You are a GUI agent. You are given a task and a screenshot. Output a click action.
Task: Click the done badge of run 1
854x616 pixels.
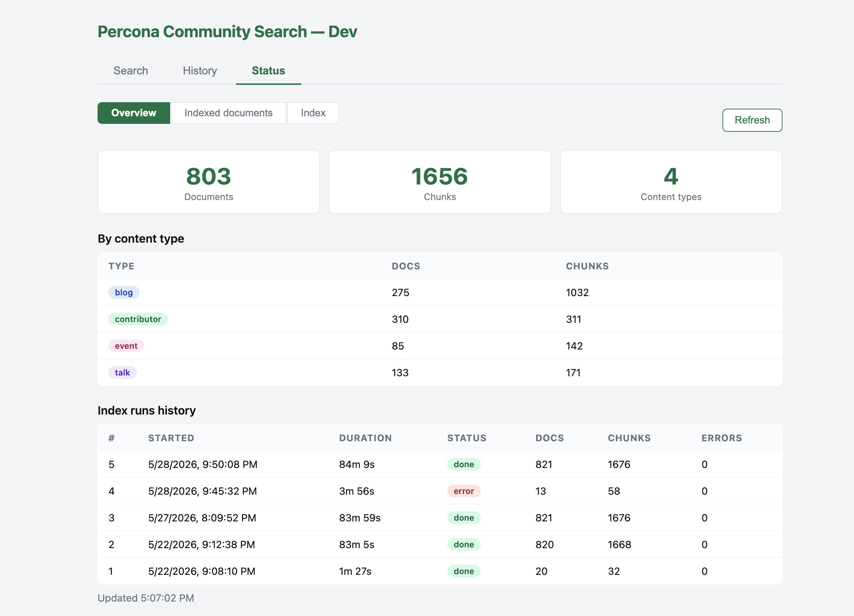463,571
